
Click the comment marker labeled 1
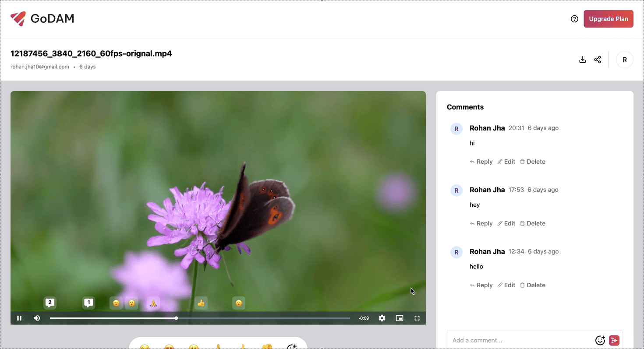(x=88, y=303)
